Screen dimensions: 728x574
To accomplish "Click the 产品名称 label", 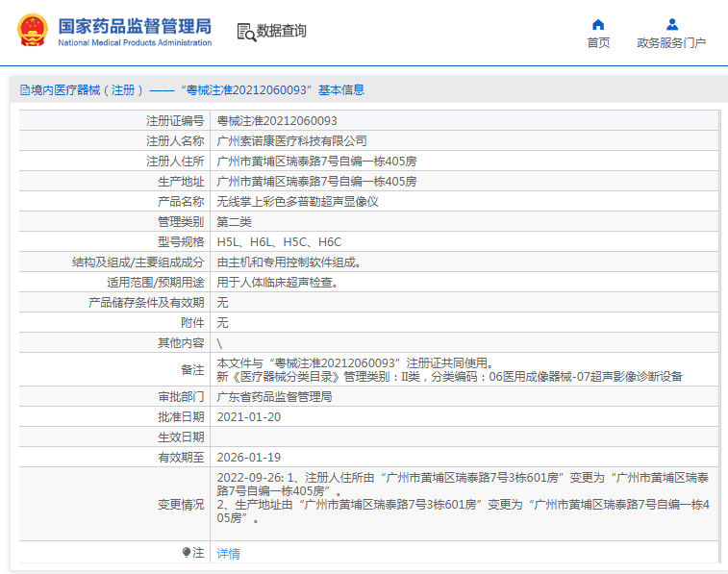I will (x=181, y=201).
